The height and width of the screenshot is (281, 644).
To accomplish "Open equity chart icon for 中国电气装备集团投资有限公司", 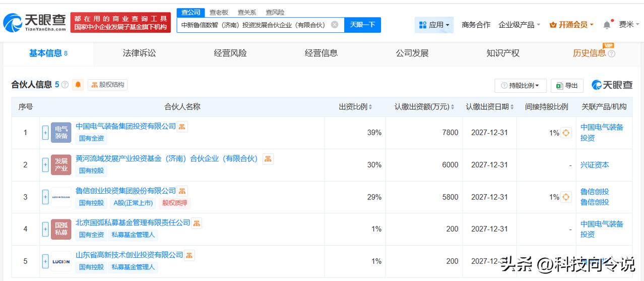I will point(182,127).
